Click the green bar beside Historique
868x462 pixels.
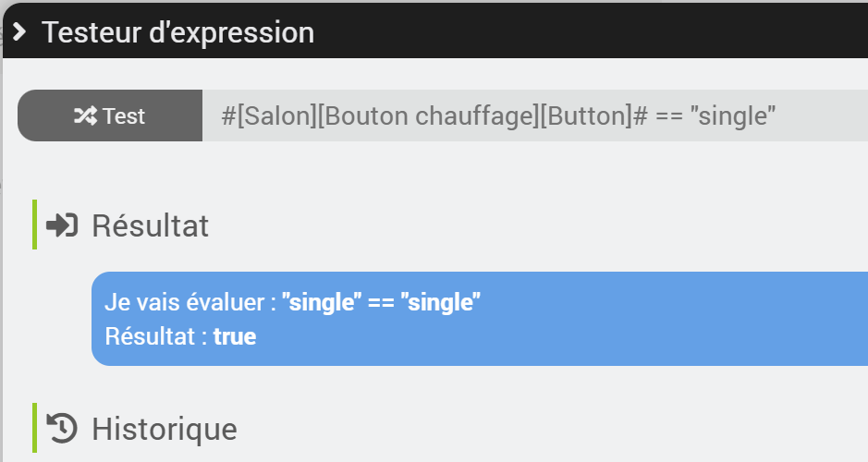click(35, 428)
